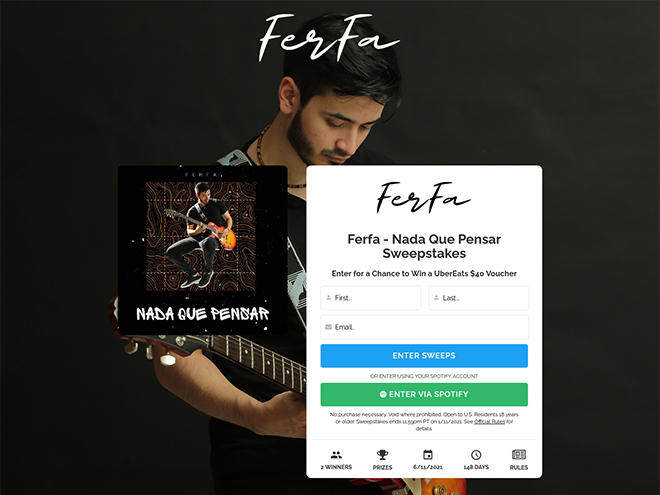Viewport: 660px width, 495px height.
Task: Focus the Last name input field
Action: (479, 298)
